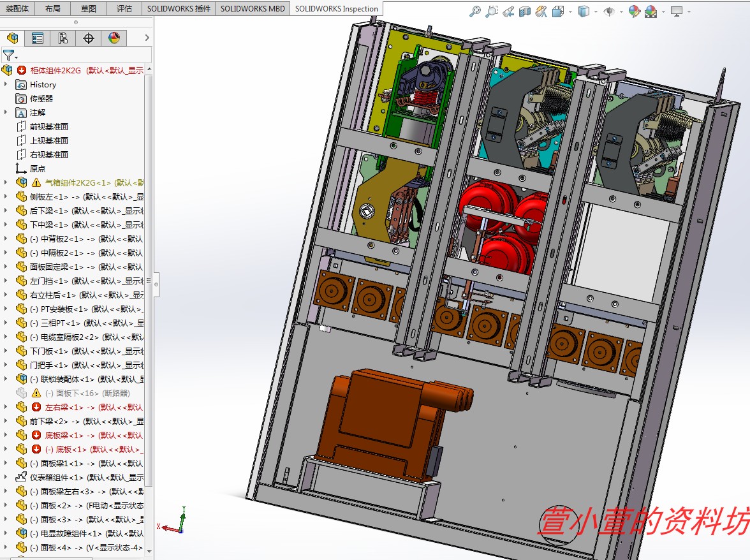
Task: Open the 评估 ribbon tab
Action: [x=124, y=8]
